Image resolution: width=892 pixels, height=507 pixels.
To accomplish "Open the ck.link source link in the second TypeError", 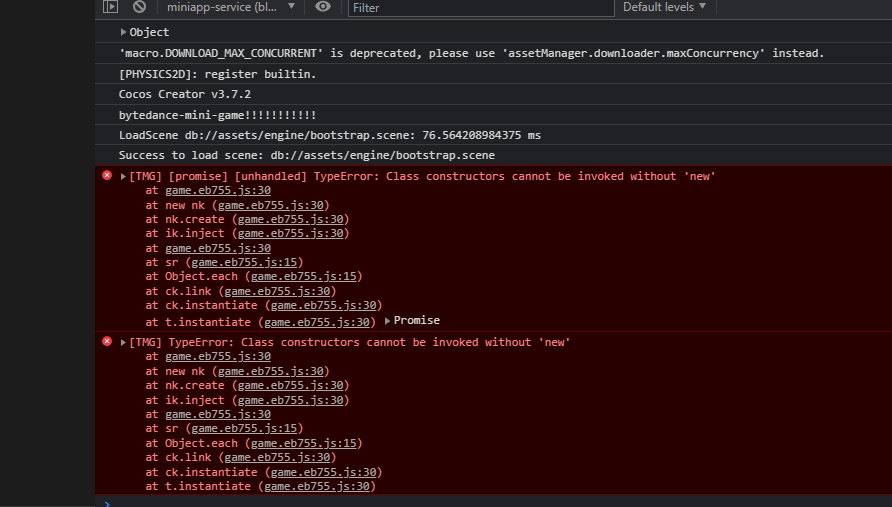I will pos(278,457).
